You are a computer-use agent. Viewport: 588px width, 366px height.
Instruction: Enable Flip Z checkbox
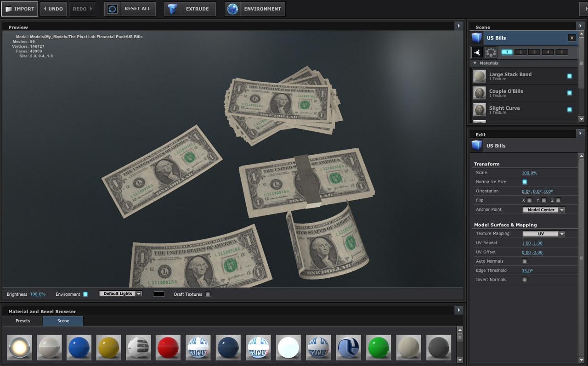(x=559, y=200)
